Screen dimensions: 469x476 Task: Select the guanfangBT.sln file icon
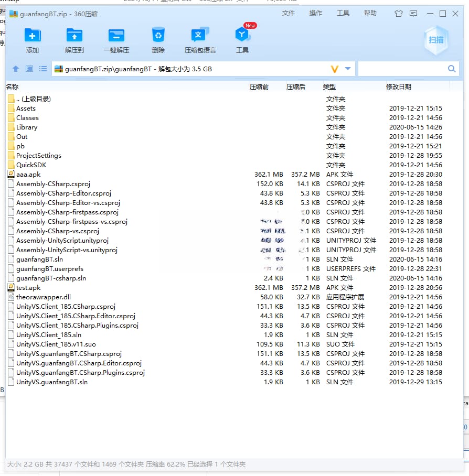pos(11,259)
